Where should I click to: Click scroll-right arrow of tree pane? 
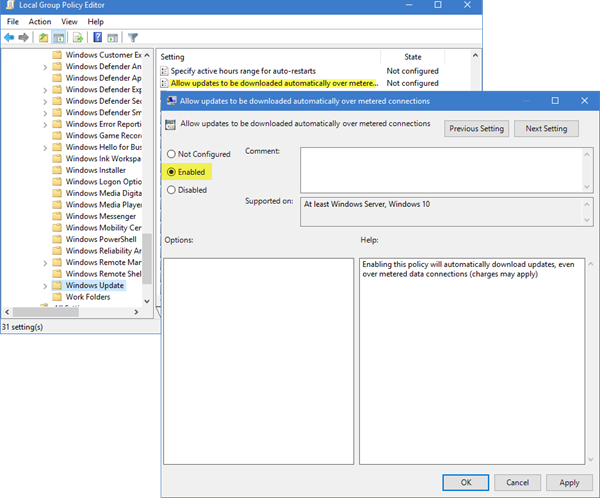tap(136, 312)
